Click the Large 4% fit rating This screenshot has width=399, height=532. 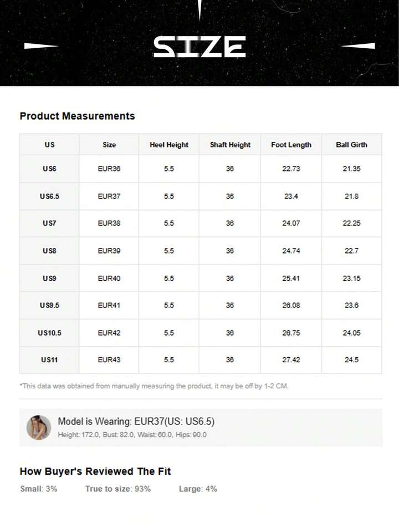coord(198,489)
